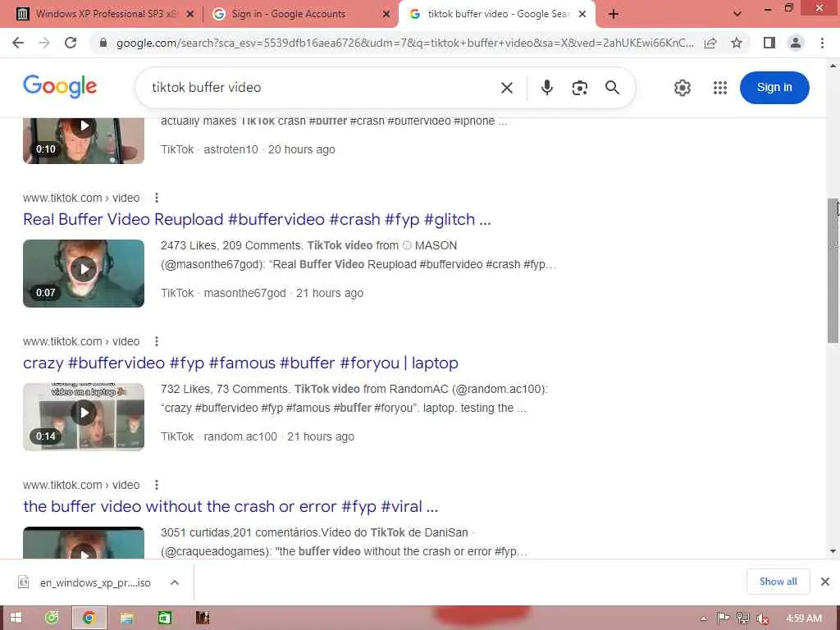Open Google quick settings gear

tap(682, 87)
